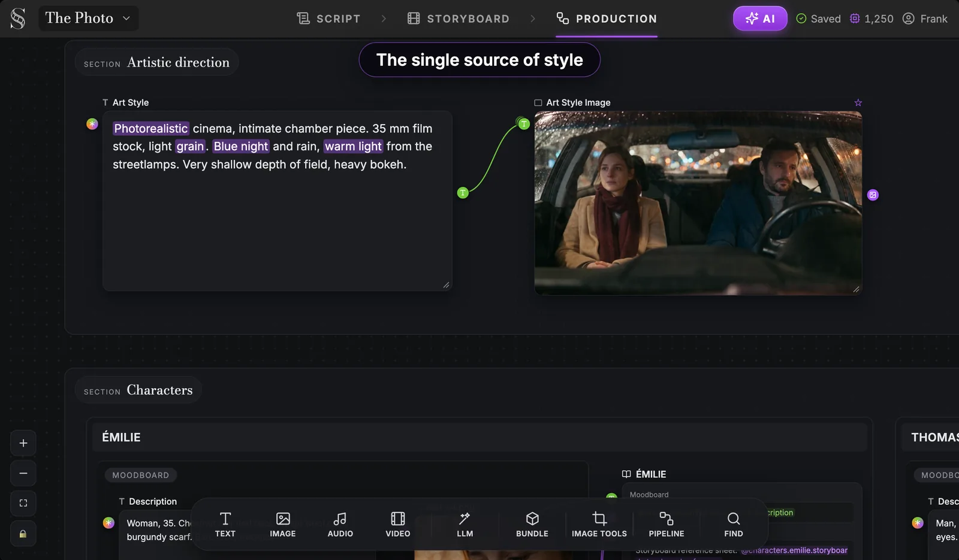This screenshot has height=560, width=959.
Task: Zoom out with the minus button
Action: point(23,473)
